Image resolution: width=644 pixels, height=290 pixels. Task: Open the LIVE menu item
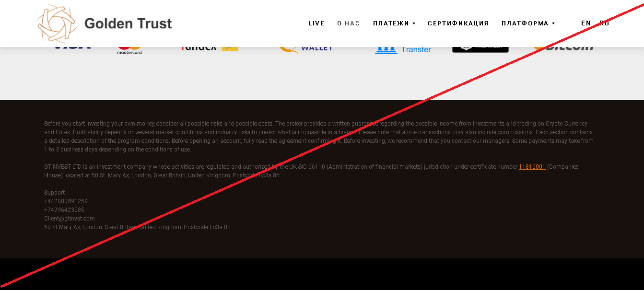click(316, 23)
